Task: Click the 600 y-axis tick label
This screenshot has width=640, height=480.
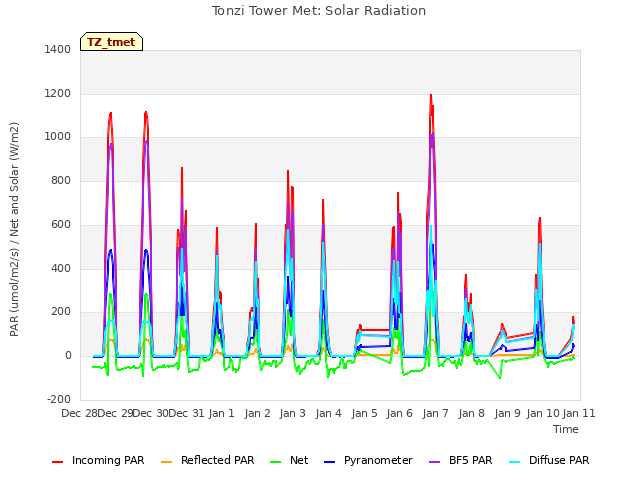Action: tap(61, 224)
